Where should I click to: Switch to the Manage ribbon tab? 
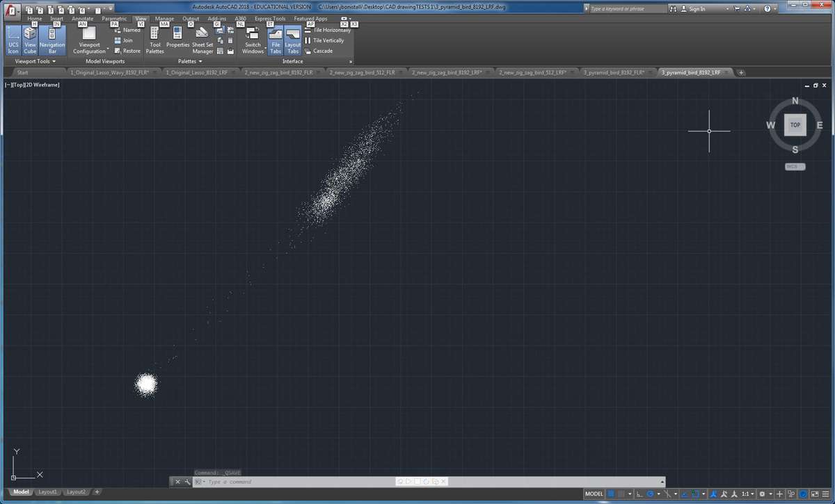pos(164,19)
